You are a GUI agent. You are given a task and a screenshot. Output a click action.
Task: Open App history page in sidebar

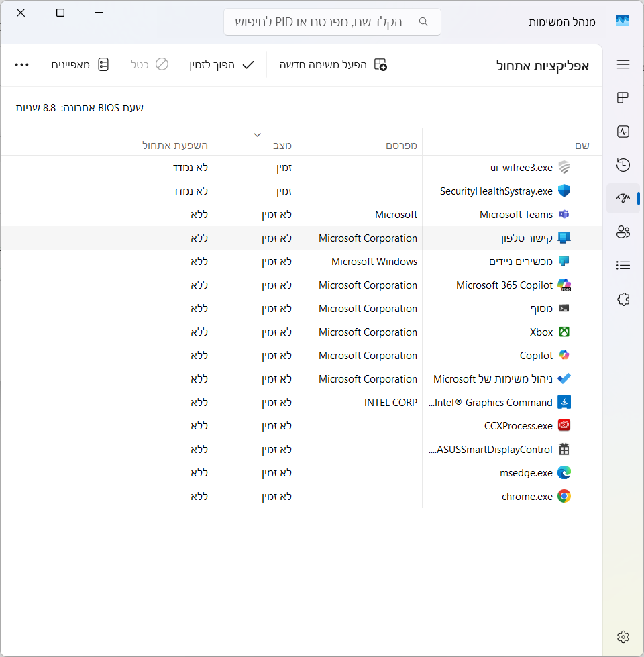623,164
